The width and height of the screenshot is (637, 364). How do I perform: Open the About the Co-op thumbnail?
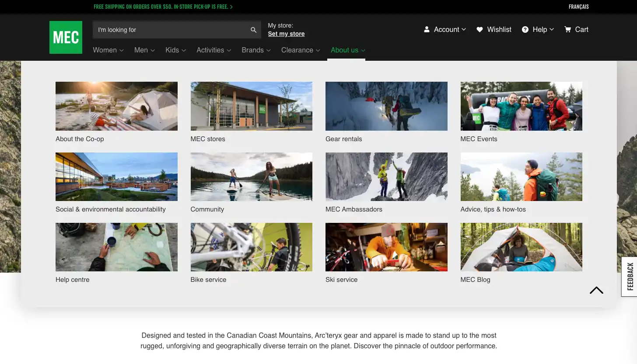(116, 106)
